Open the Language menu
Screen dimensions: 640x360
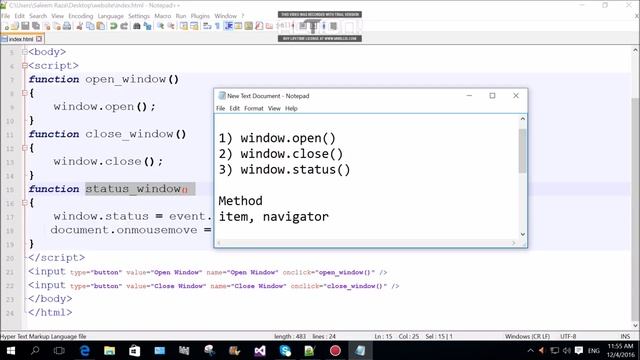tap(111, 16)
